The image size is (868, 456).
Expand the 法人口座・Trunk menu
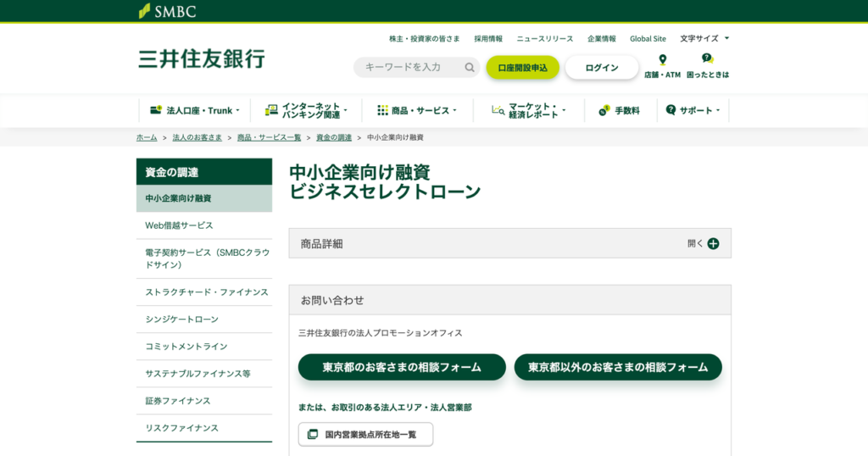pos(195,111)
